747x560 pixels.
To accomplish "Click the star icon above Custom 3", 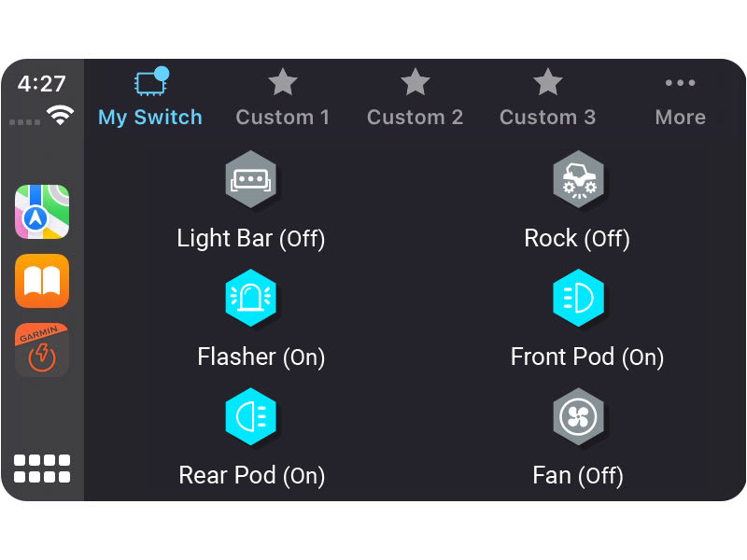I will point(547,82).
